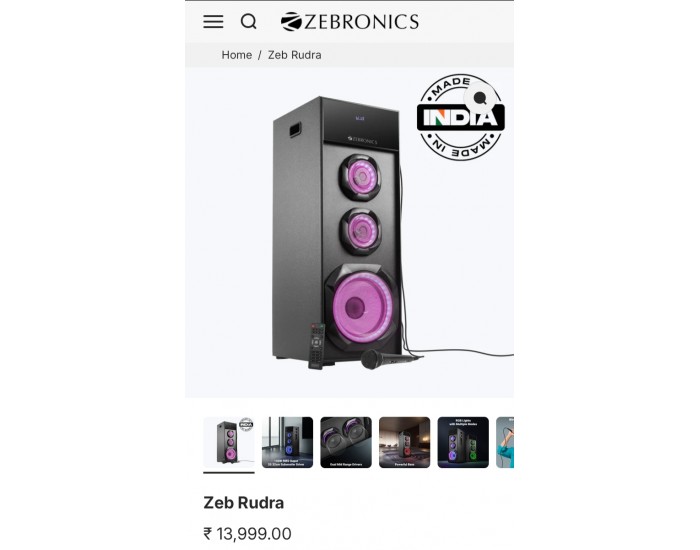The height and width of the screenshot is (550, 700).
Task: Select the partially visible last thumbnail
Action: (x=505, y=442)
